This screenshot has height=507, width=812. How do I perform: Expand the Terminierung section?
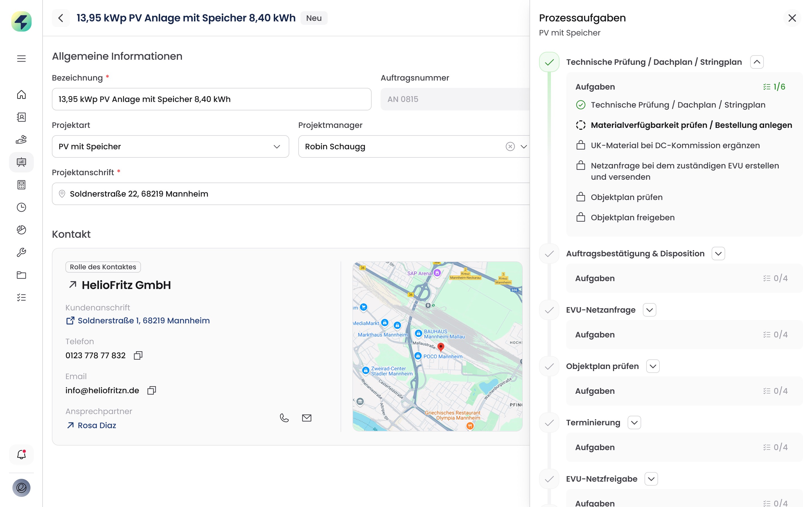pos(634,422)
